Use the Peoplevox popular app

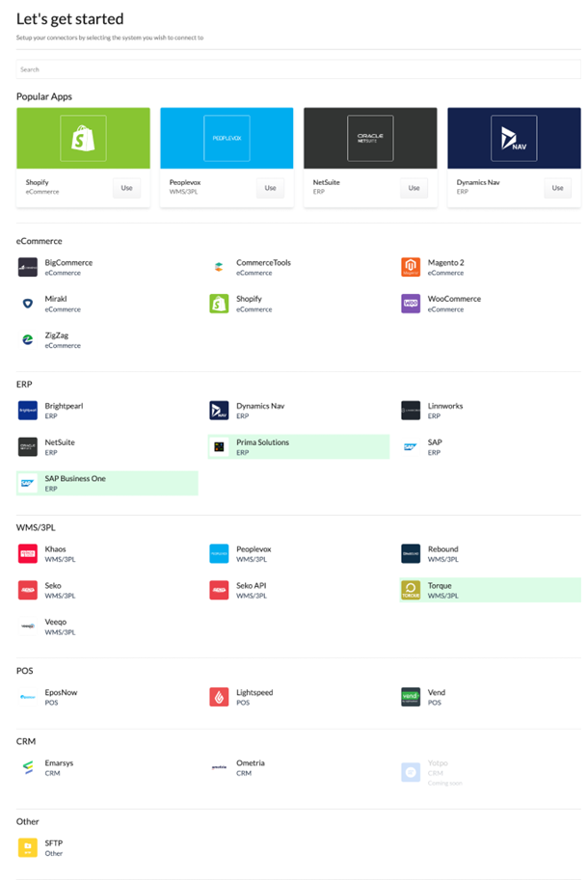point(271,188)
